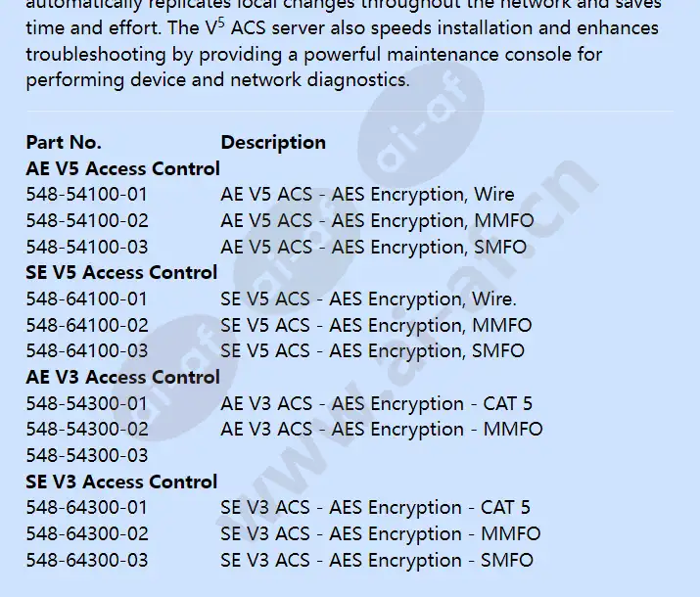The width and height of the screenshot is (700, 597).
Task: Click the Description column header
Action: pos(273,143)
